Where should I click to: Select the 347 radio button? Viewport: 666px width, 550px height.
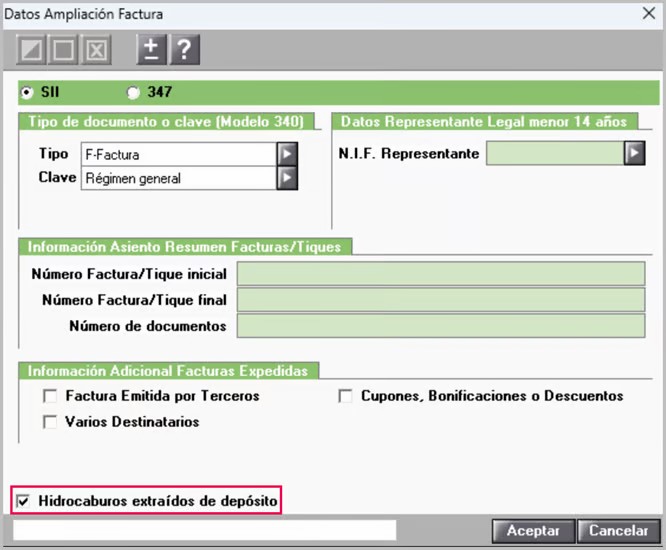point(133,92)
